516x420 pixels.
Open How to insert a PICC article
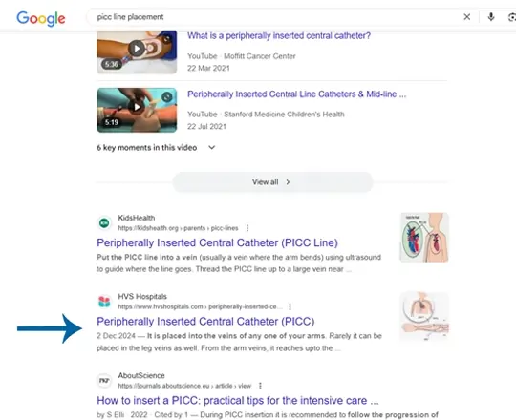[x=238, y=400]
